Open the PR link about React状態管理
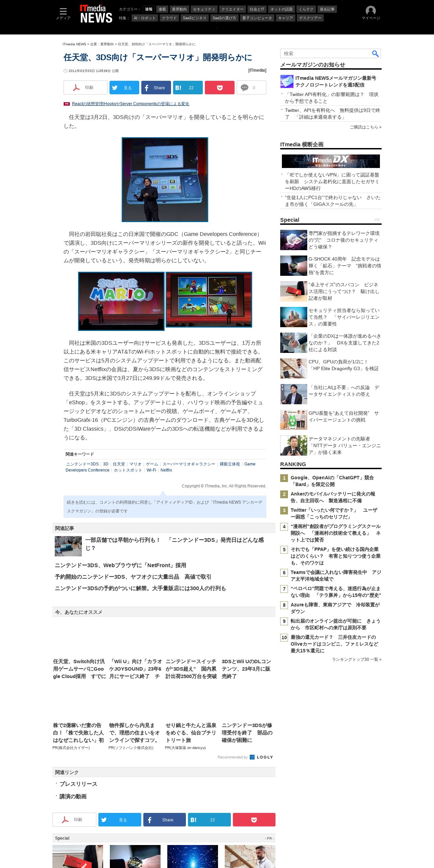 coord(130,104)
